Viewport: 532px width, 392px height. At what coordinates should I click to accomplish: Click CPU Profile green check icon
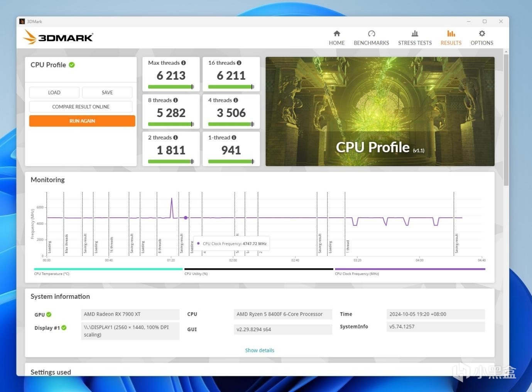pyautogui.click(x=72, y=65)
